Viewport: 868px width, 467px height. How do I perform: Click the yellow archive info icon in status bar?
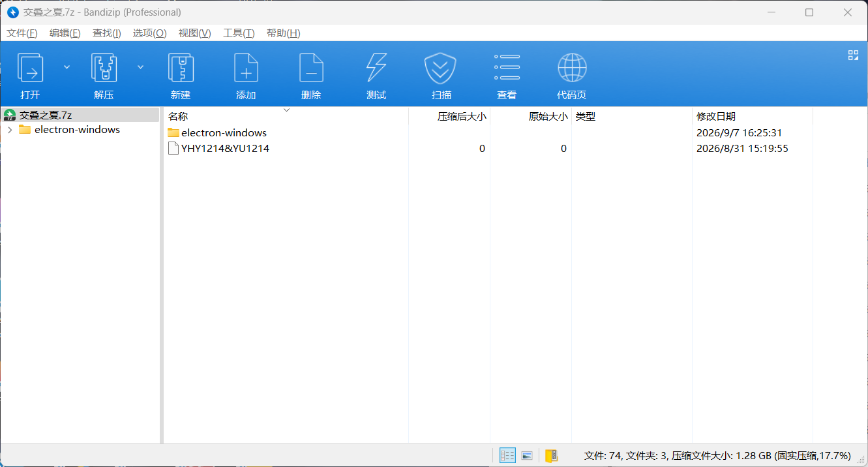pos(552,455)
